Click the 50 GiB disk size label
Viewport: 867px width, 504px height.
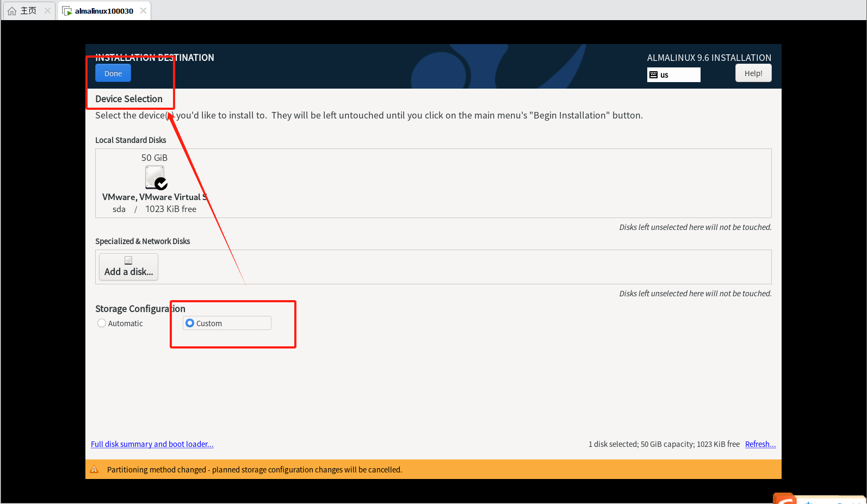(154, 158)
